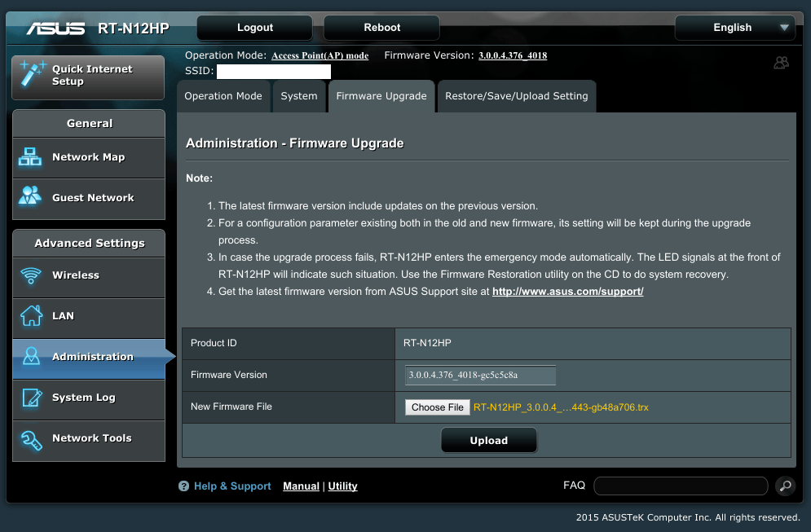Click the FAQ search magnifier icon
Image resolution: width=811 pixels, height=532 pixels.
pyautogui.click(x=785, y=486)
